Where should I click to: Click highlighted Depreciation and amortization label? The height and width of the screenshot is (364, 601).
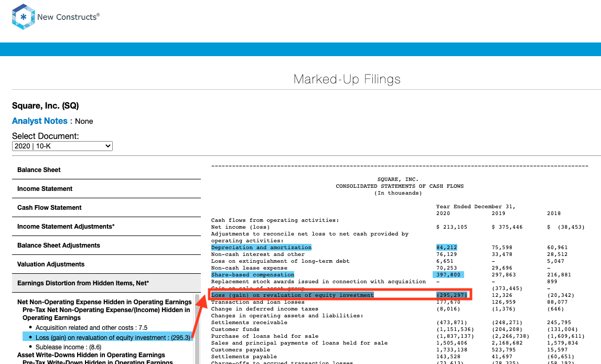pos(261,248)
